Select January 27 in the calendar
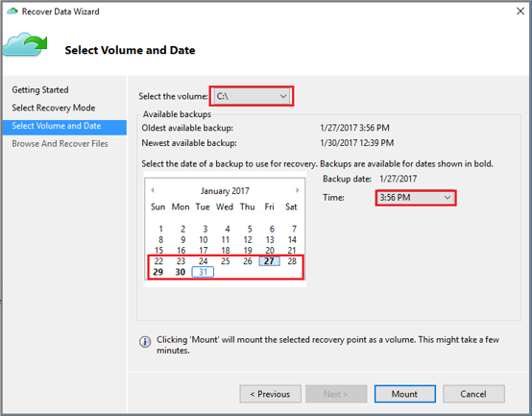 [x=270, y=261]
